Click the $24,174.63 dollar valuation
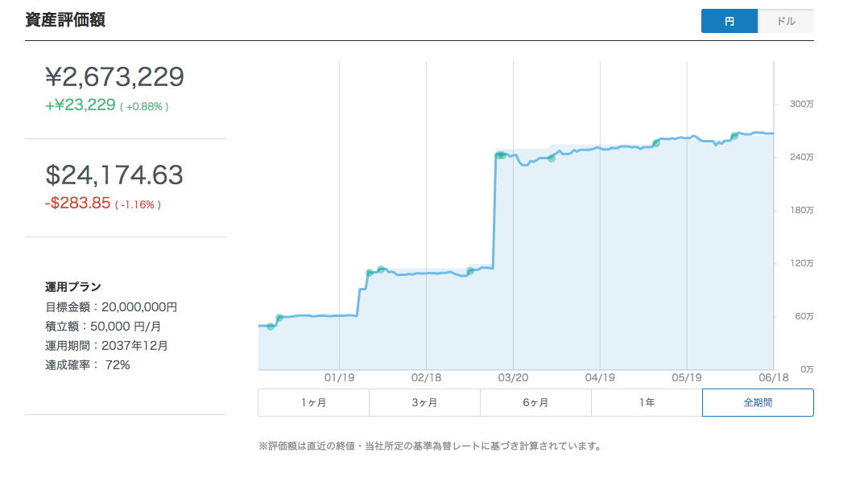Viewport: 868px width, 477px height. [x=114, y=175]
